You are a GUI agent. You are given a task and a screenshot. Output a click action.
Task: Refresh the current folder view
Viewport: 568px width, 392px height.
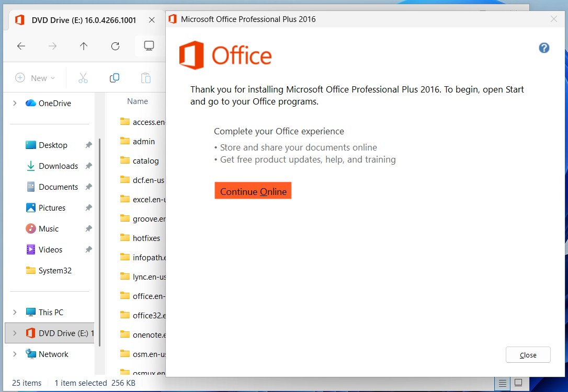tap(116, 46)
